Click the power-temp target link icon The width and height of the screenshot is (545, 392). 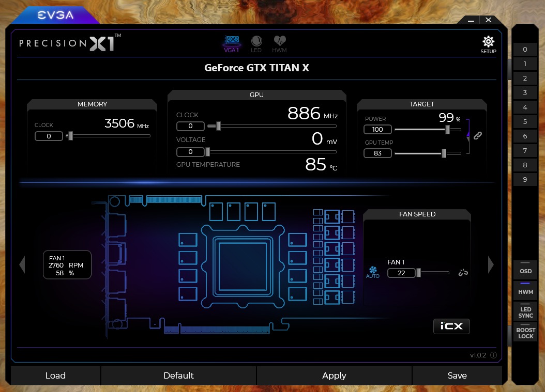(x=478, y=135)
